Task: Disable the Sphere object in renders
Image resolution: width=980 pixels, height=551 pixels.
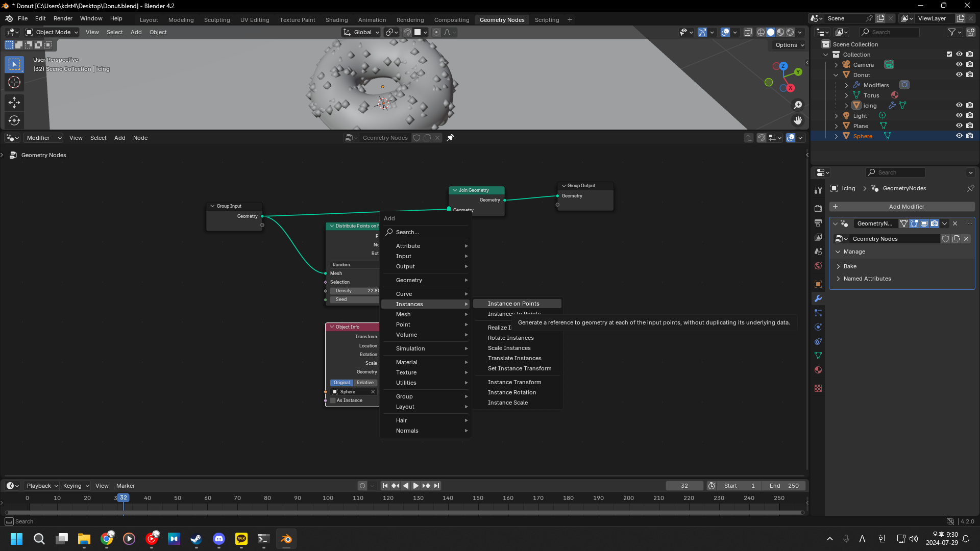Action: [x=969, y=136]
